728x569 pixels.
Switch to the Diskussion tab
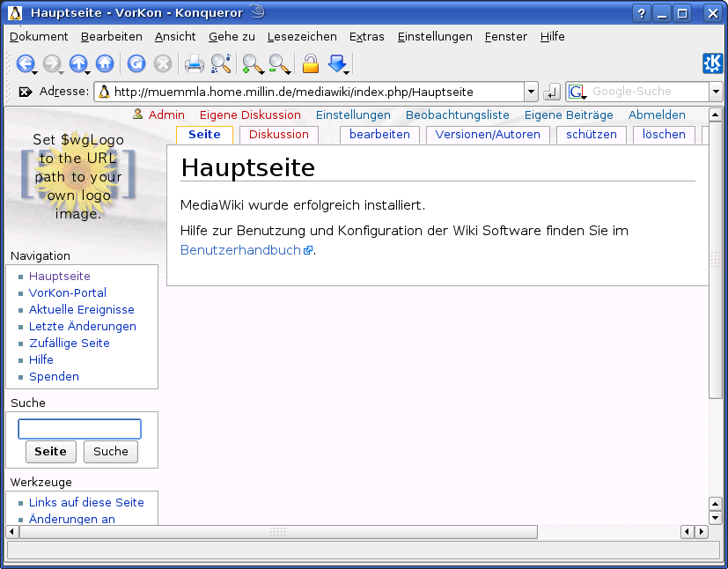[278, 135]
